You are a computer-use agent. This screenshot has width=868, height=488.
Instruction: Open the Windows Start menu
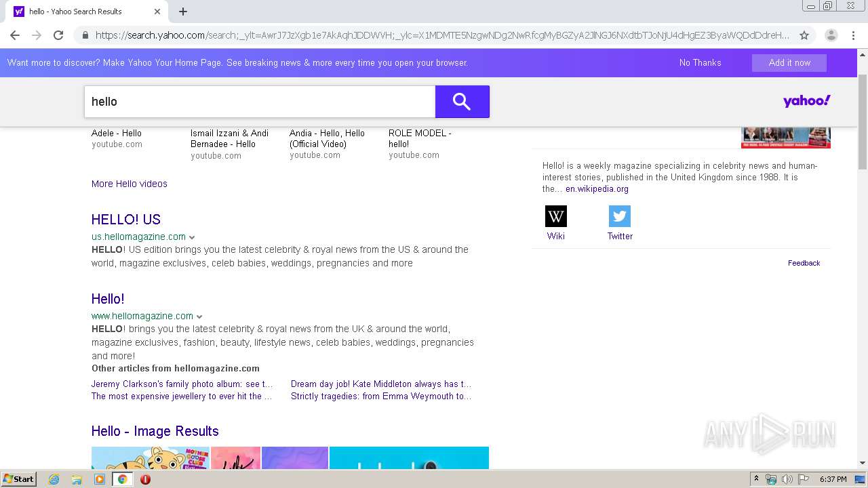(x=19, y=479)
